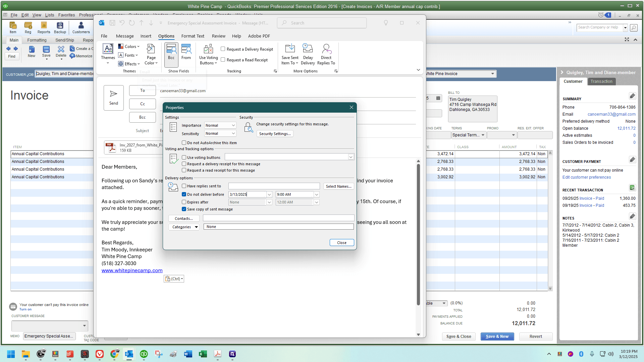
Task: Switch to the Insert ribbon tab
Action: pyautogui.click(x=146, y=36)
